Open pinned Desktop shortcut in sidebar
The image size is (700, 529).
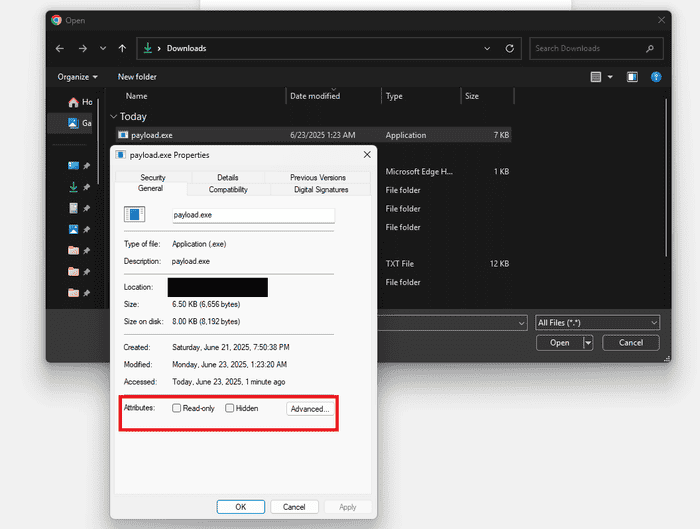tap(73, 166)
